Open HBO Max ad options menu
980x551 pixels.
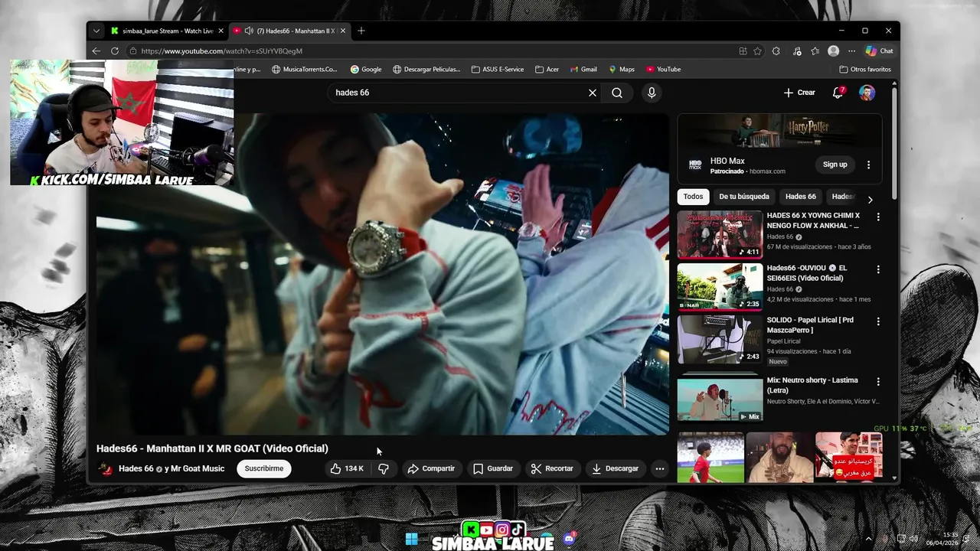click(x=868, y=165)
